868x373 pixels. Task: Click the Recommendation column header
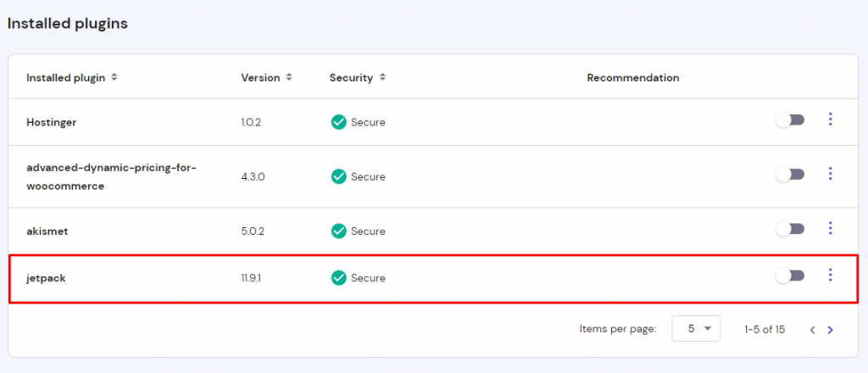tap(632, 78)
